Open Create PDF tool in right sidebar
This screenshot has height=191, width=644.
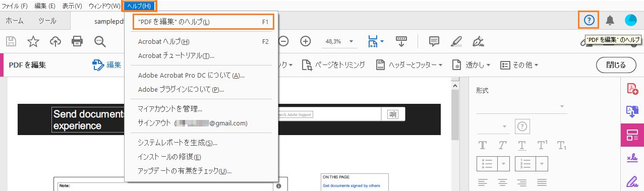click(x=632, y=89)
